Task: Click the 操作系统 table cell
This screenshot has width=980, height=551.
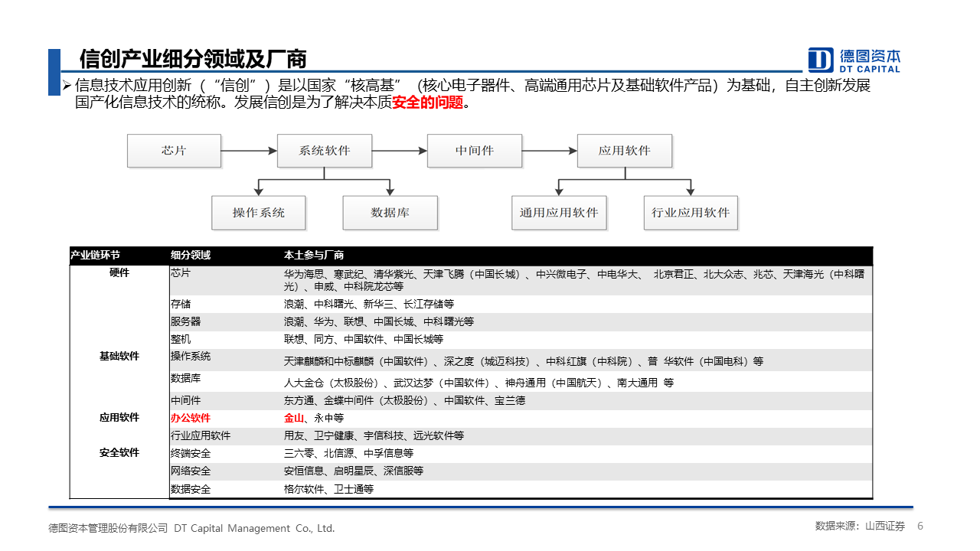Action: point(191,357)
